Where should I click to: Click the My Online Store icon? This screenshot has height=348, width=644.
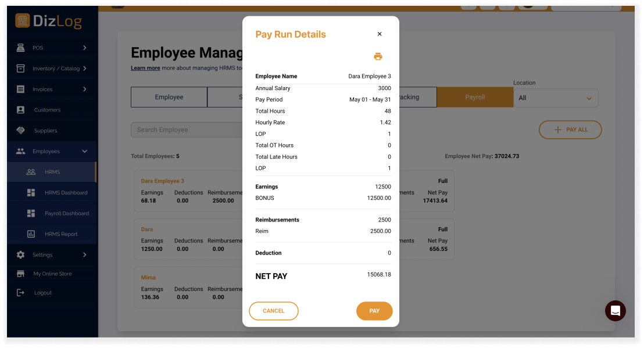click(x=21, y=274)
